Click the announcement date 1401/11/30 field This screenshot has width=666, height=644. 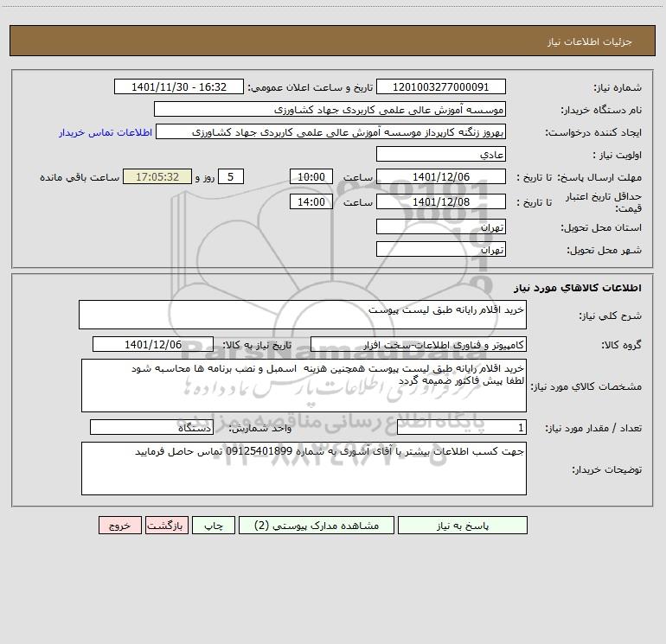[179, 86]
